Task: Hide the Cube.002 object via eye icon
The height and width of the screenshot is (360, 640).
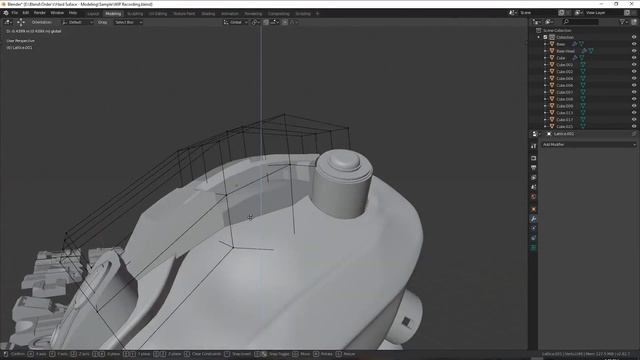Action: (634, 65)
